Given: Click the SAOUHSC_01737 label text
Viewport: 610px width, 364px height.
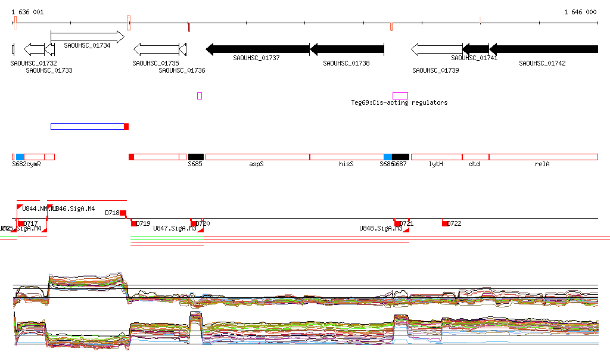Looking at the screenshot, I should point(256,58).
